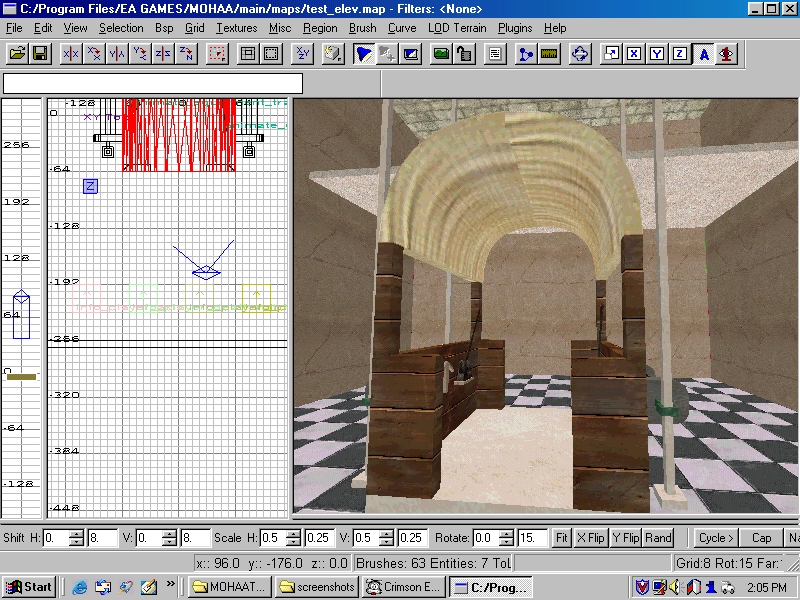Flip selected brush along X axis
Viewport: 800px width, 600px height.
(70, 54)
